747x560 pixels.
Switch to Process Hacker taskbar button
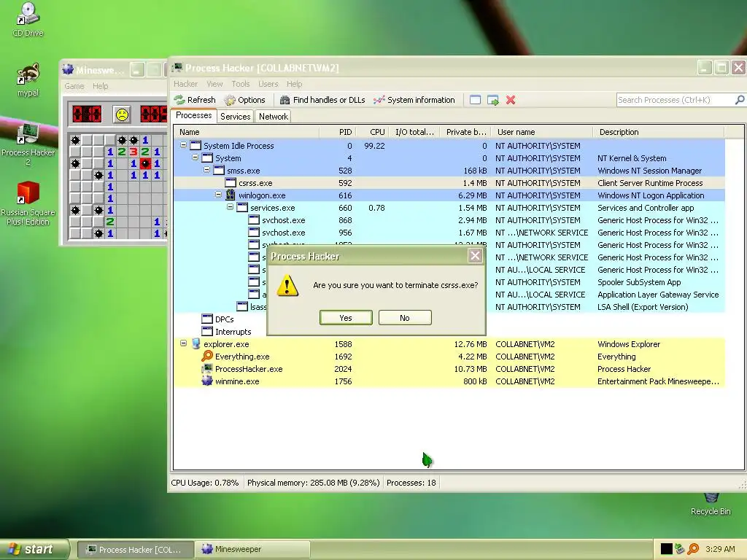pyautogui.click(x=135, y=550)
